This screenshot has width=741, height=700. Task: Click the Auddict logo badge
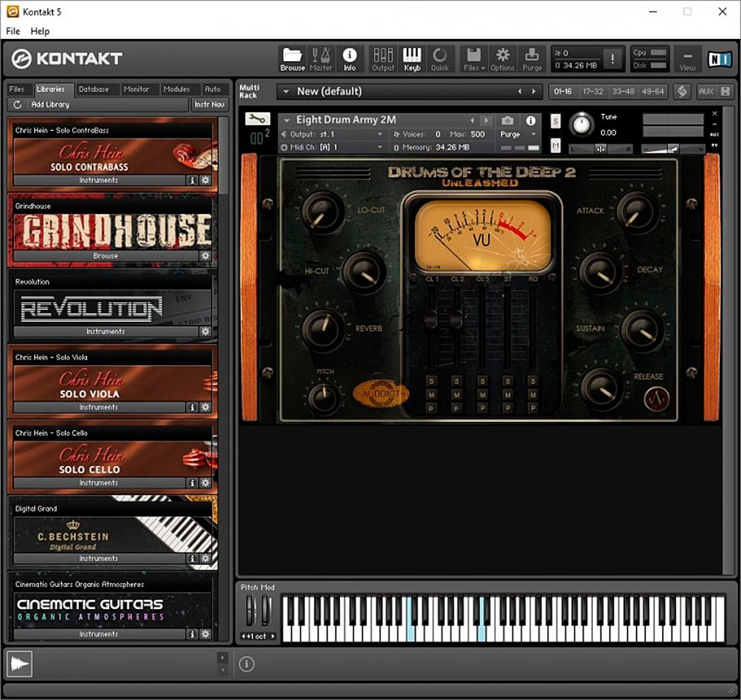380,394
